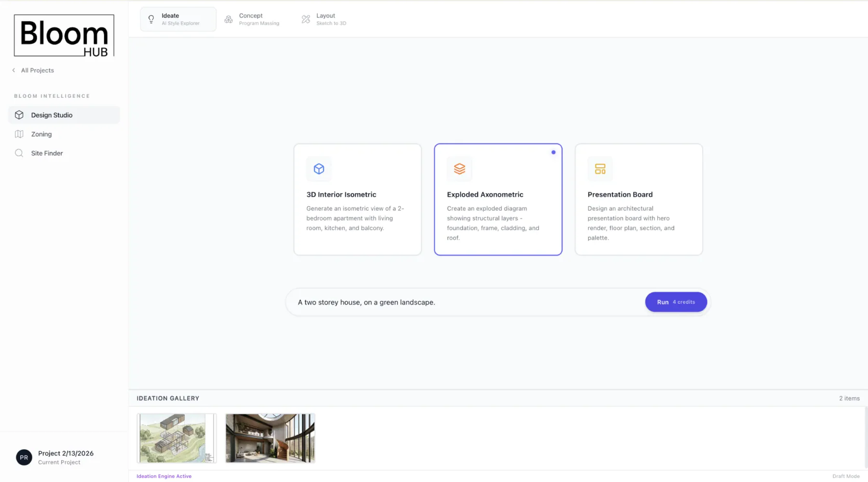Open the isometric landscape house thumbnail
This screenshot has height=482, width=868.
tap(176, 438)
